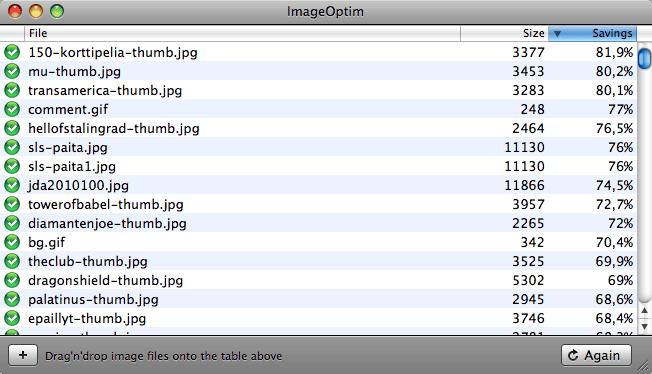Viewport: 652px width, 374px height.
Task: Select the diamantenjoe-thumb.jpg file name
Action: 107,223
